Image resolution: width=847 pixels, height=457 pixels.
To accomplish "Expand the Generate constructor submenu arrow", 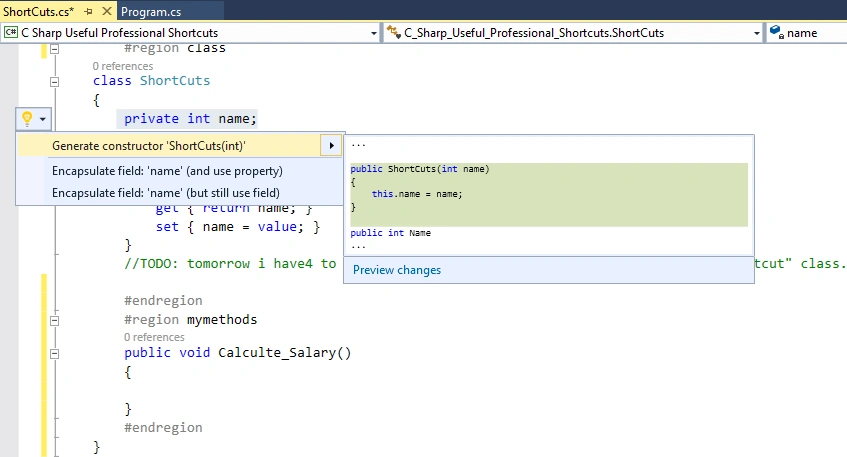I will [331, 146].
